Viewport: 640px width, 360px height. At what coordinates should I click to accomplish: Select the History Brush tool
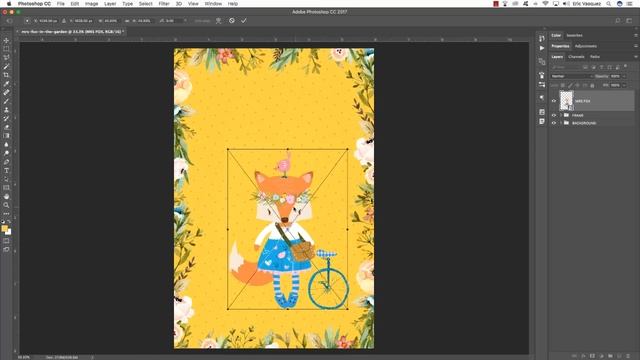pos(6,118)
